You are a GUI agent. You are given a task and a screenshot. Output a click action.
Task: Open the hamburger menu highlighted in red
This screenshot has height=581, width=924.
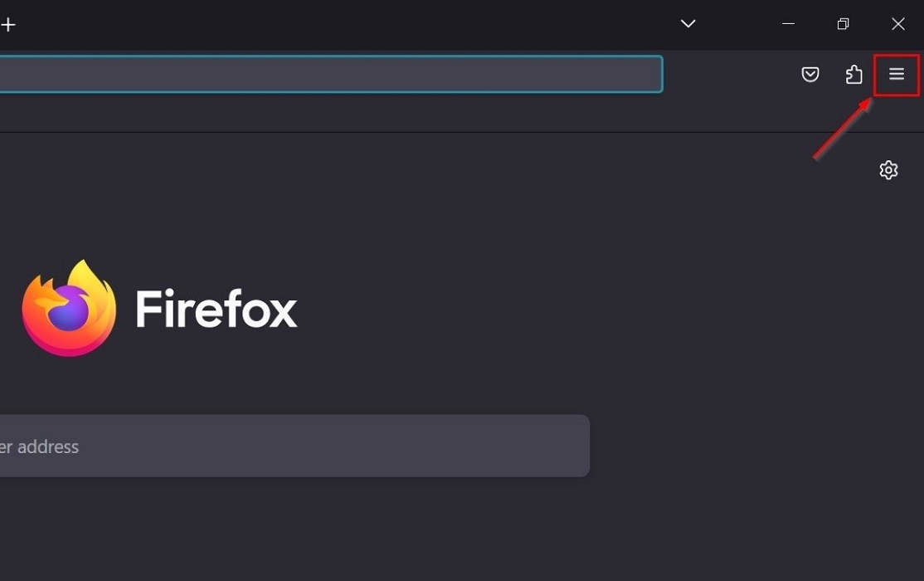[x=896, y=74]
